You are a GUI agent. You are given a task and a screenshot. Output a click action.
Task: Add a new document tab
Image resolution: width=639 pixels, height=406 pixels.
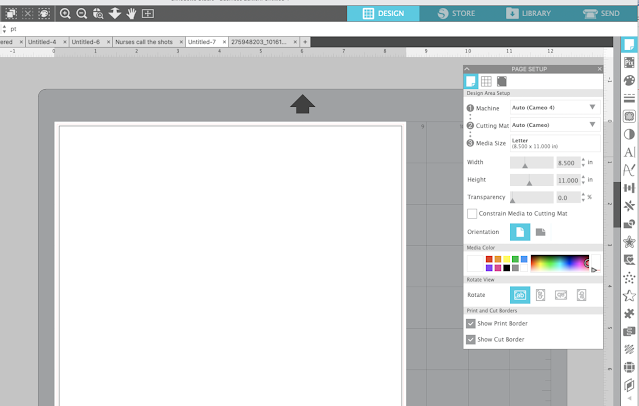pyautogui.click(x=305, y=42)
